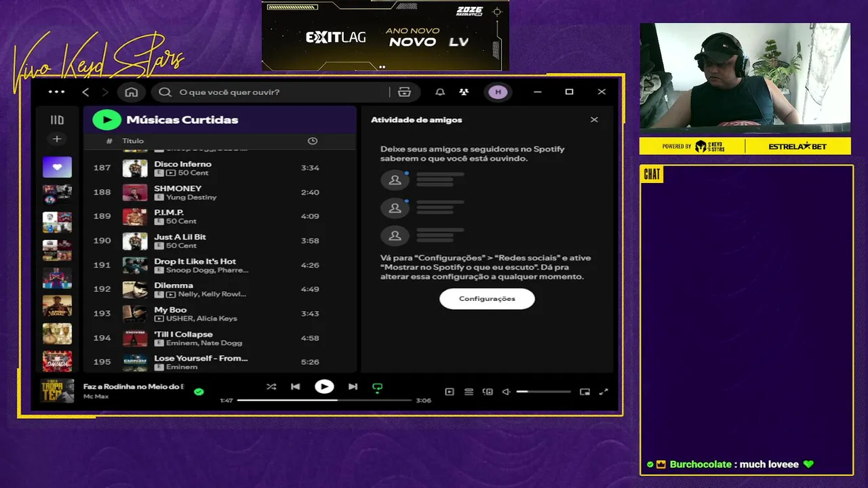The width and height of the screenshot is (868, 488).
Task: Click the Configurações button
Action: pyautogui.click(x=487, y=299)
